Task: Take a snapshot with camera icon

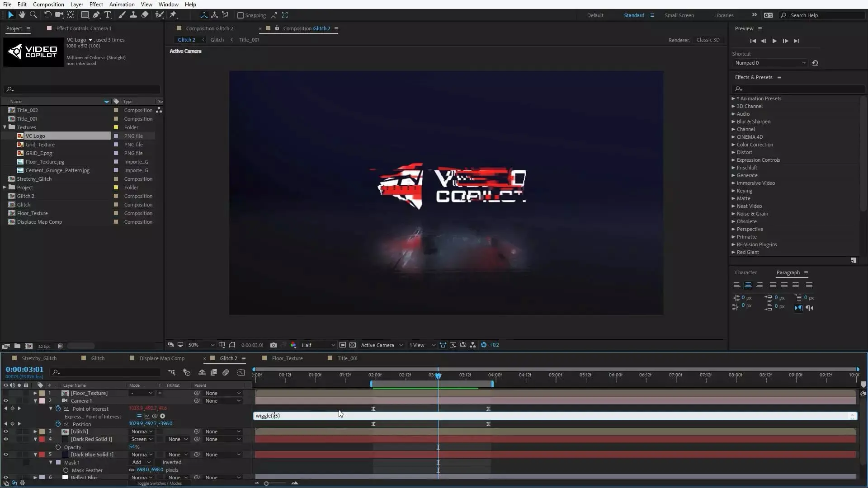Action: point(274,345)
